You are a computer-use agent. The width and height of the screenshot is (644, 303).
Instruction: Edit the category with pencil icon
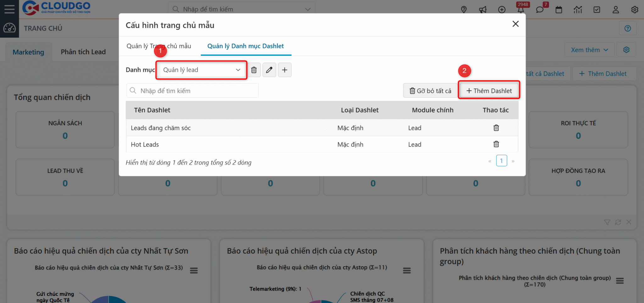pos(269,70)
